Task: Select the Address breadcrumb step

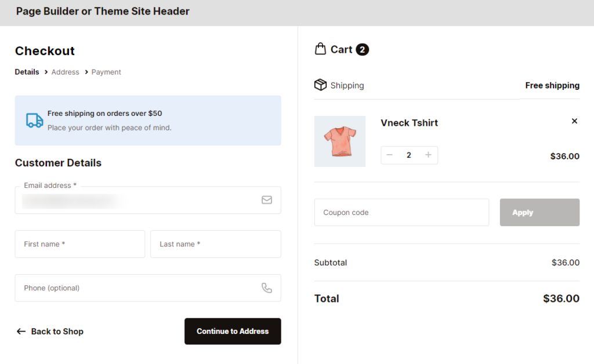Action: click(65, 72)
